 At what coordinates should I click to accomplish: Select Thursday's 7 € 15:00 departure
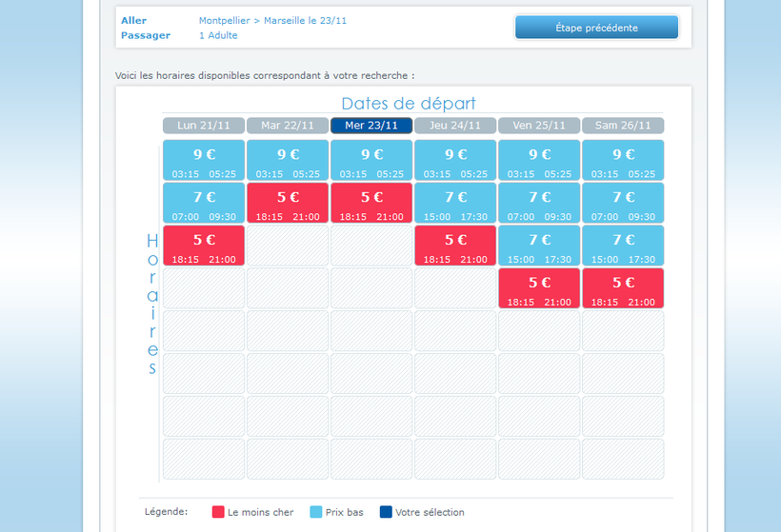point(455,204)
